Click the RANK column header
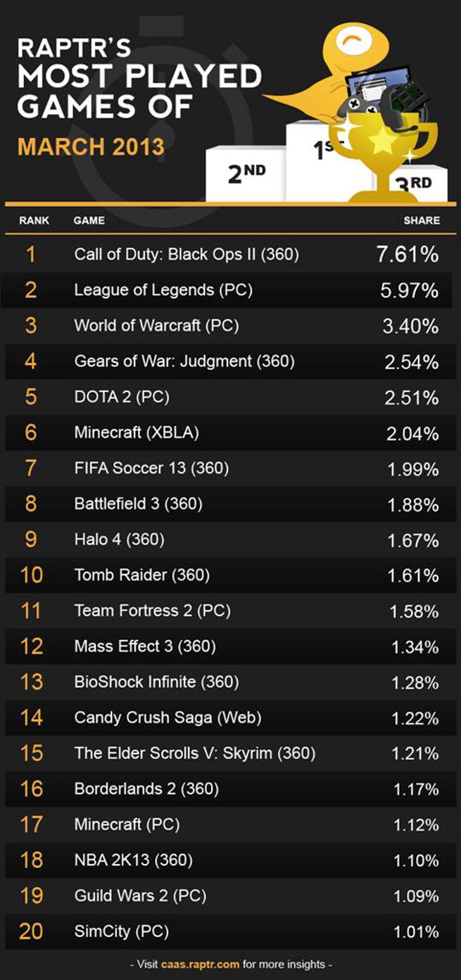 click(34, 220)
